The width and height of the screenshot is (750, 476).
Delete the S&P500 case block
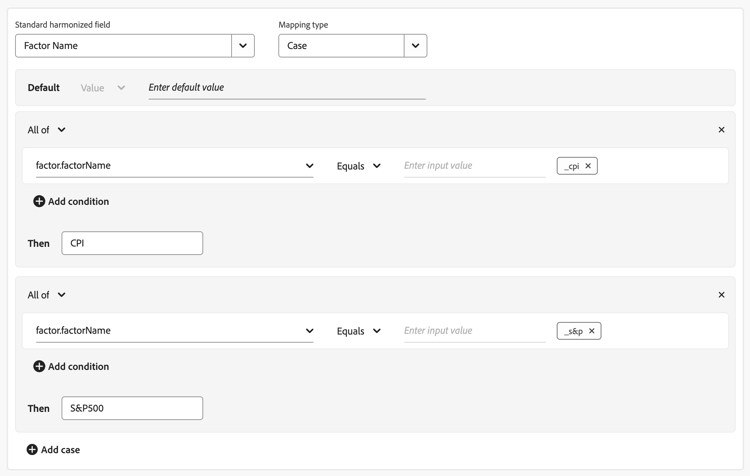coord(721,295)
